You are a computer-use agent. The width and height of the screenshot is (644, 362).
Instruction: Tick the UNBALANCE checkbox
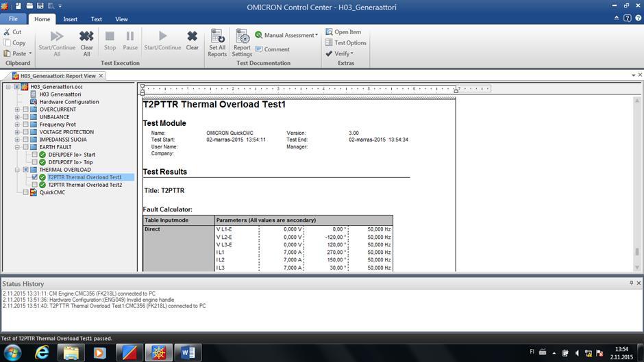coord(25,116)
